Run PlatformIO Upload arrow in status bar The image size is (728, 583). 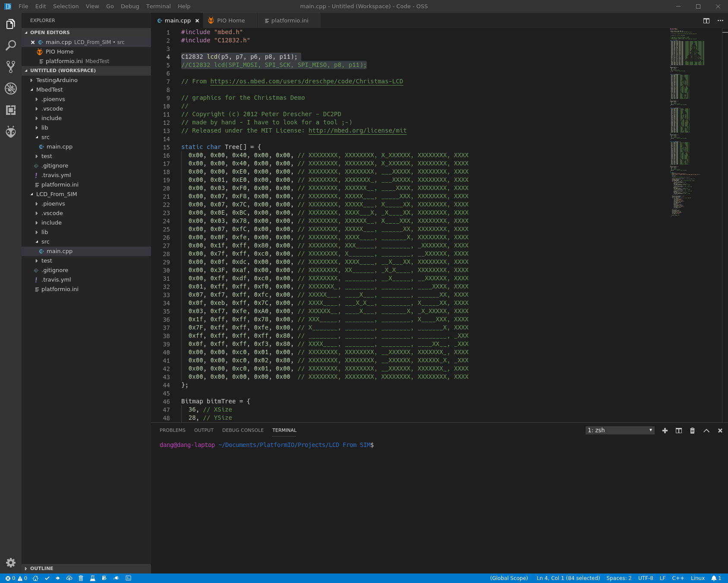click(58, 578)
